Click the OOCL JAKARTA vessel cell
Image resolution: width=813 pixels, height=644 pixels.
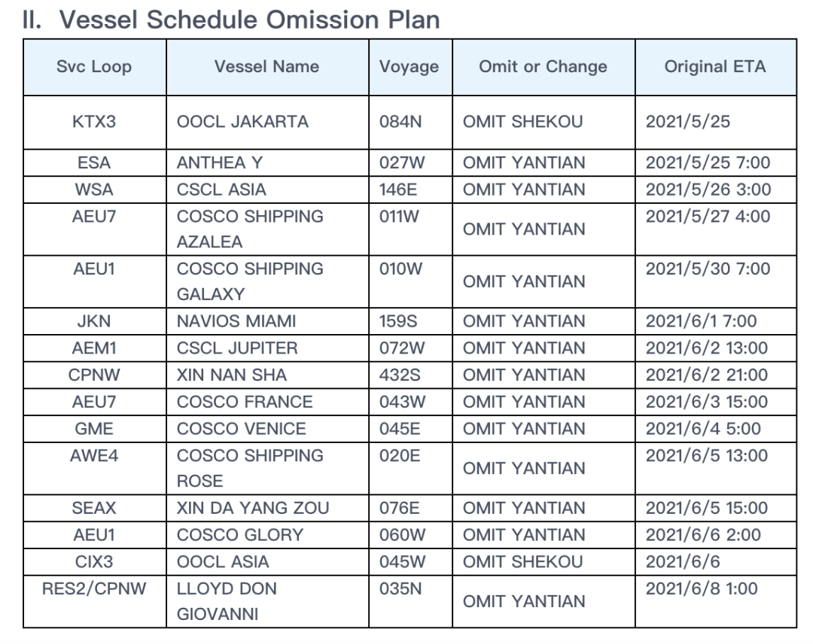242,121
